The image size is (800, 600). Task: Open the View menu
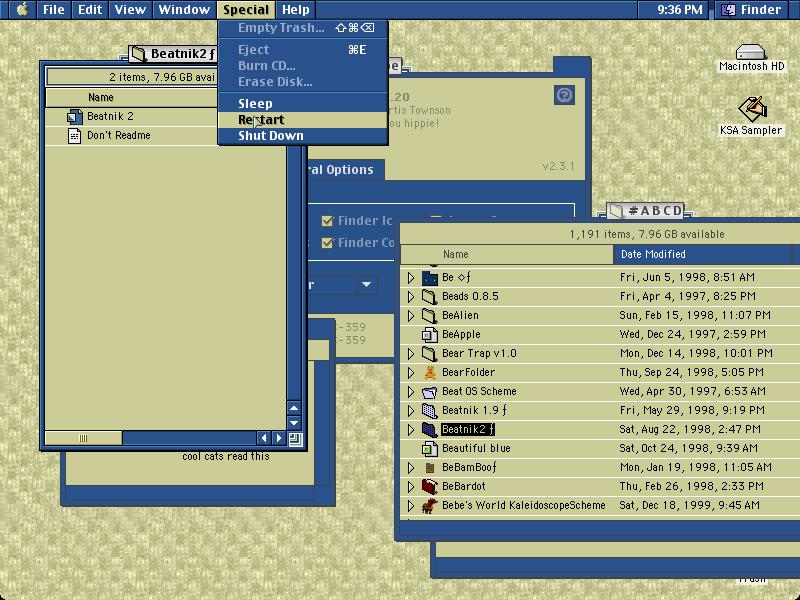tap(130, 10)
